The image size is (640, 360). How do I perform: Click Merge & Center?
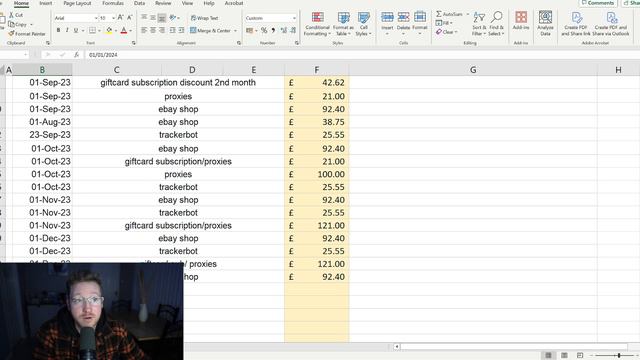(x=211, y=31)
